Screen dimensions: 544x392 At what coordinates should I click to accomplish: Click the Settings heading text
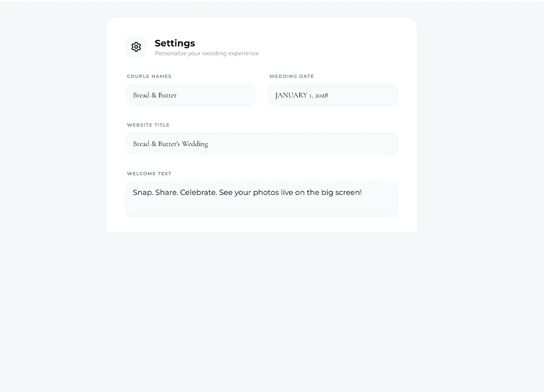pyautogui.click(x=175, y=43)
